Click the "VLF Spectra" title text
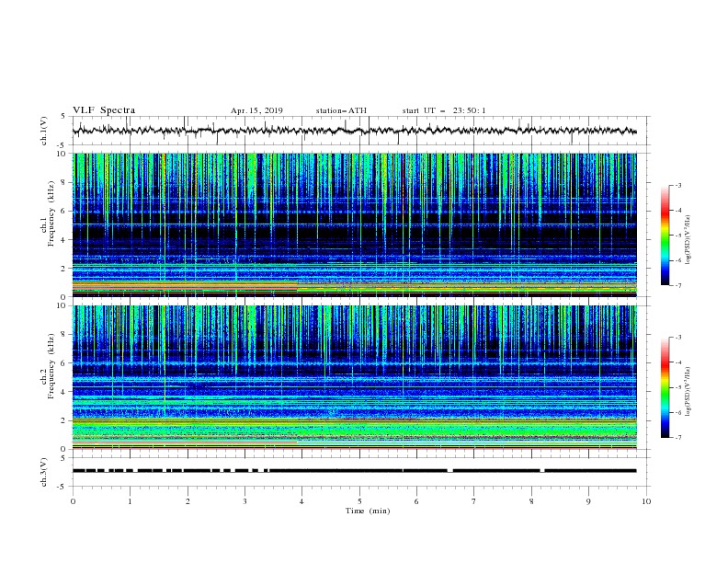Viewport: 728px width, 563px height. [x=104, y=110]
